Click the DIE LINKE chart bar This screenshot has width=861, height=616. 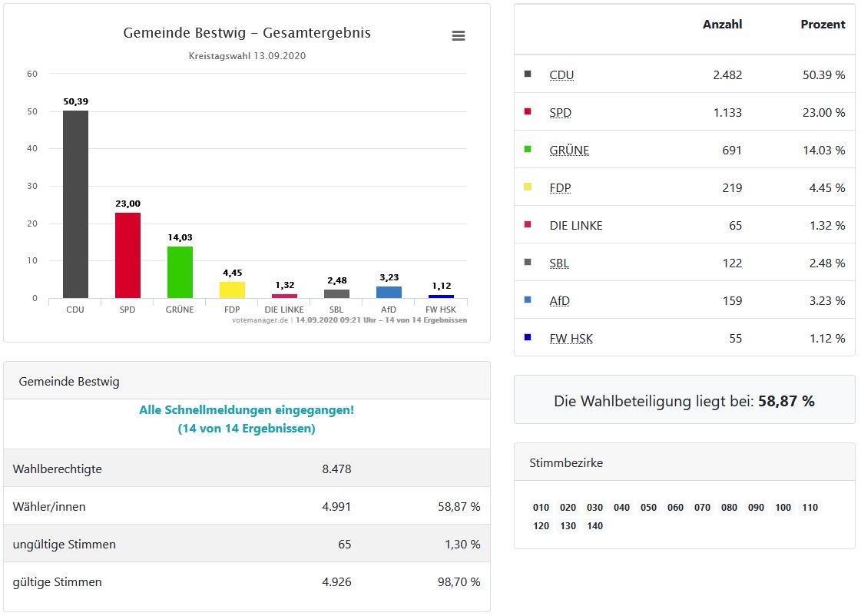[x=284, y=296]
